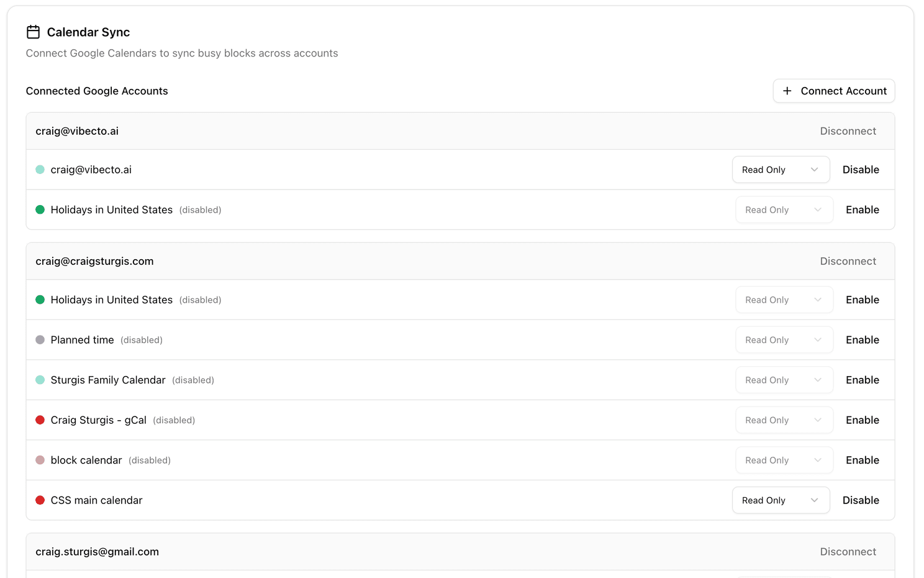Enable the block calendar
Screen dimensions: 924x578
pos(862,460)
